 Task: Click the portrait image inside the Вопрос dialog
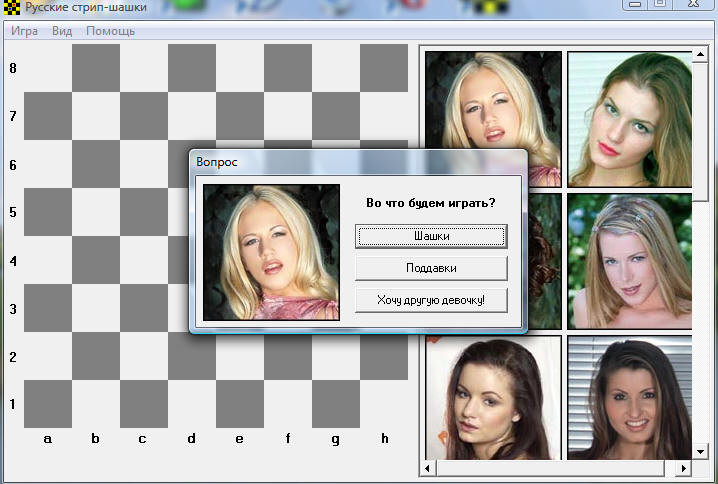[x=271, y=252]
